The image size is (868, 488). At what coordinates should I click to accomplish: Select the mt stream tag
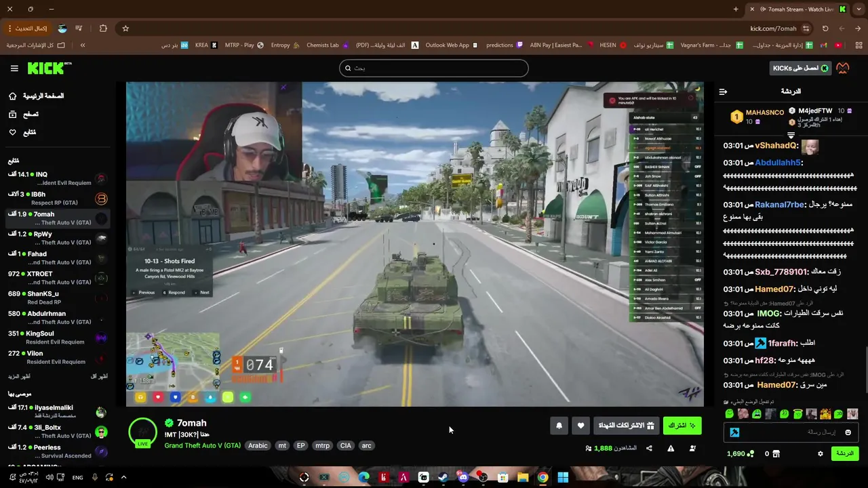tap(282, 445)
